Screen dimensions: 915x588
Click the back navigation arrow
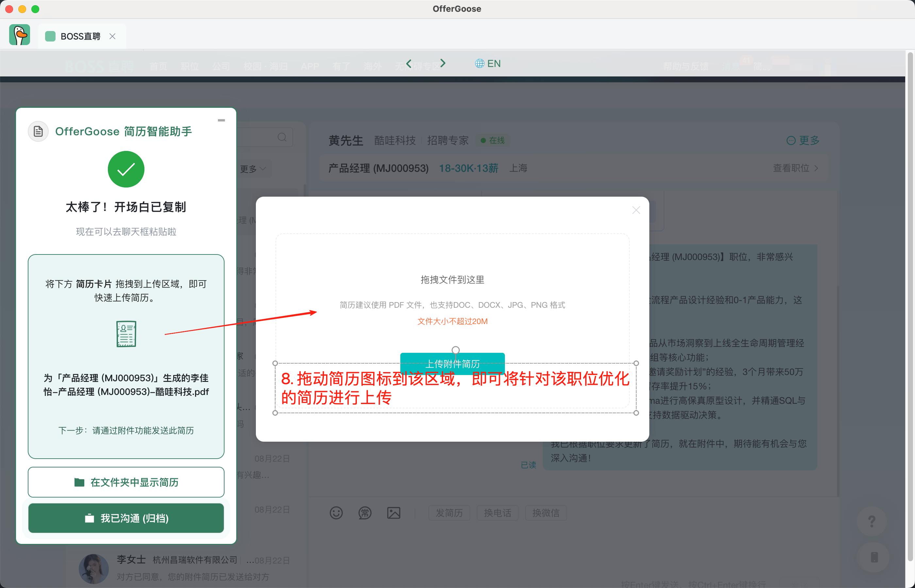point(409,63)
